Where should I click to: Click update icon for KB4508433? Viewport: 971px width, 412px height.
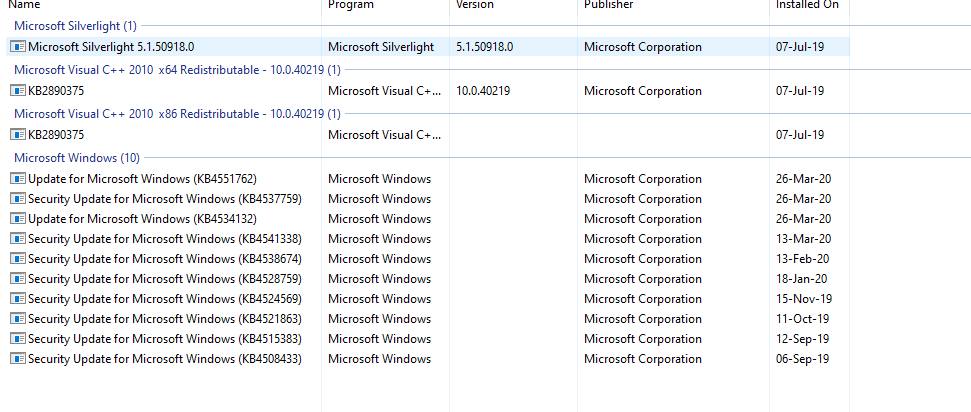[x=18, y=359]
